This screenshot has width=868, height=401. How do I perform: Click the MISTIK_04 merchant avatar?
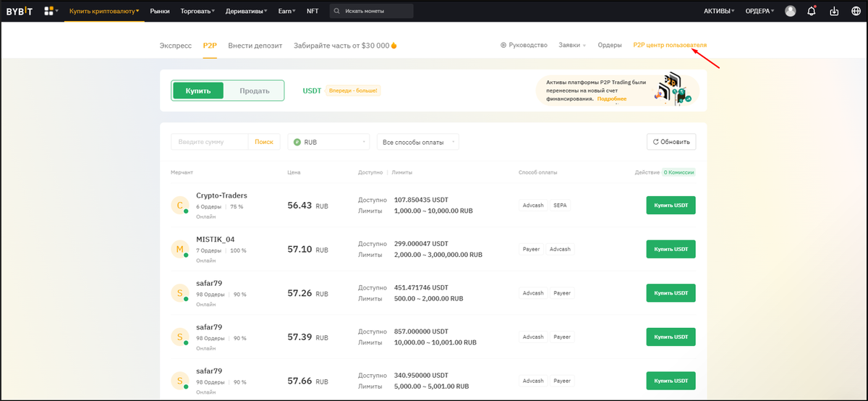(179, 250)
